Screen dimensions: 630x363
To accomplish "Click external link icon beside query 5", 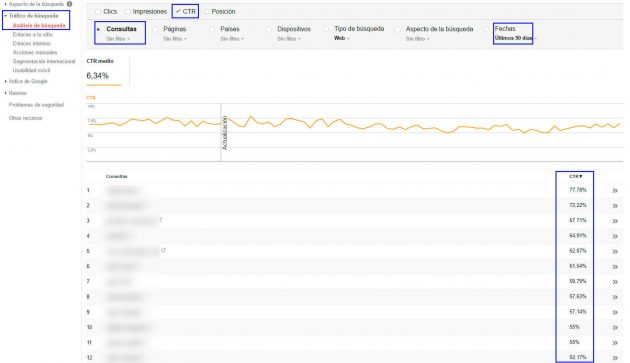I will (x=164, y=250).
